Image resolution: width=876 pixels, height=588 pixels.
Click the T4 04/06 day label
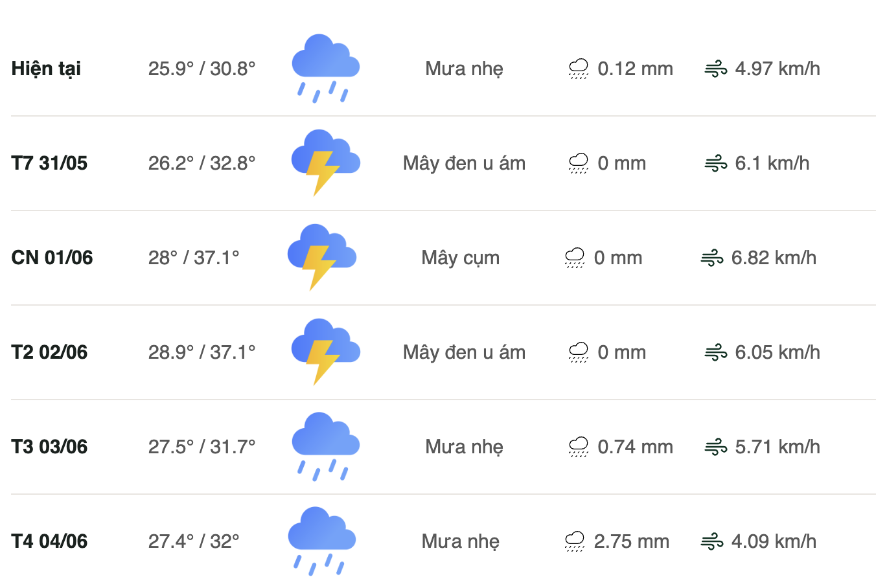pyautogui.click(x=49, y=541)
